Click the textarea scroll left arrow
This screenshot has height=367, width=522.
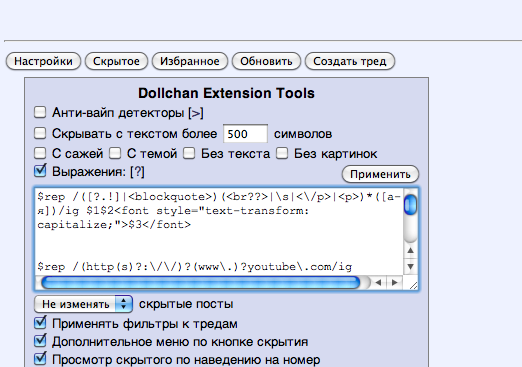(x=378, y=283)
